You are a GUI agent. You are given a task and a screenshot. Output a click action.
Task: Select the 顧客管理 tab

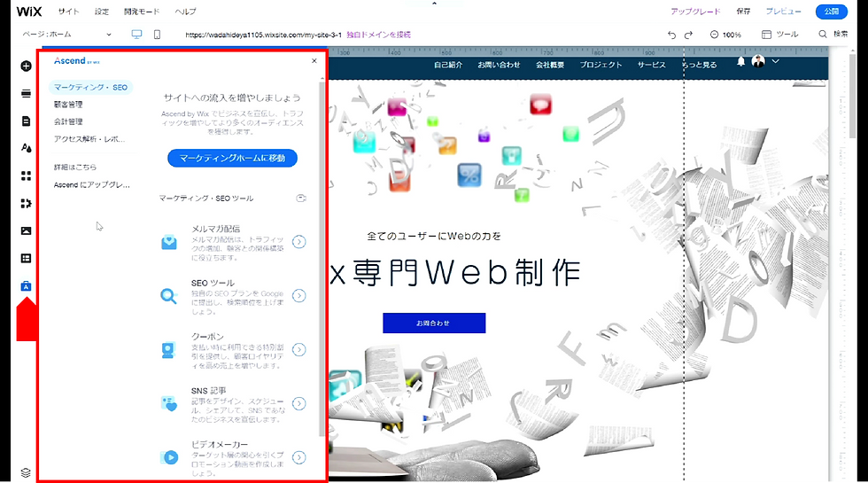(68, 105)
